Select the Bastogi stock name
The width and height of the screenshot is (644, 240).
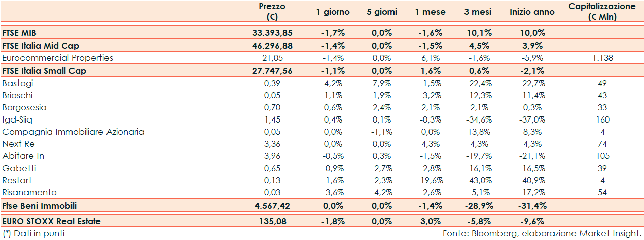pyautogui.click(x=16, y=83)
